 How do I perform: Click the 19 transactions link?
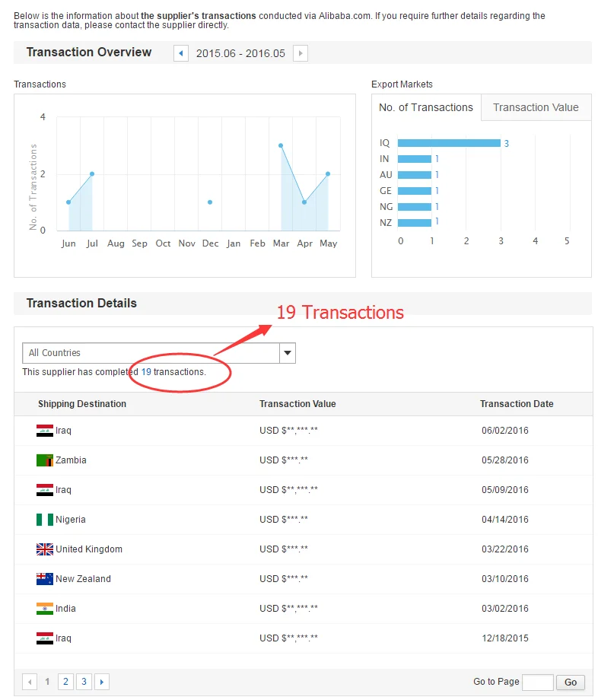(x=146, y=372)
